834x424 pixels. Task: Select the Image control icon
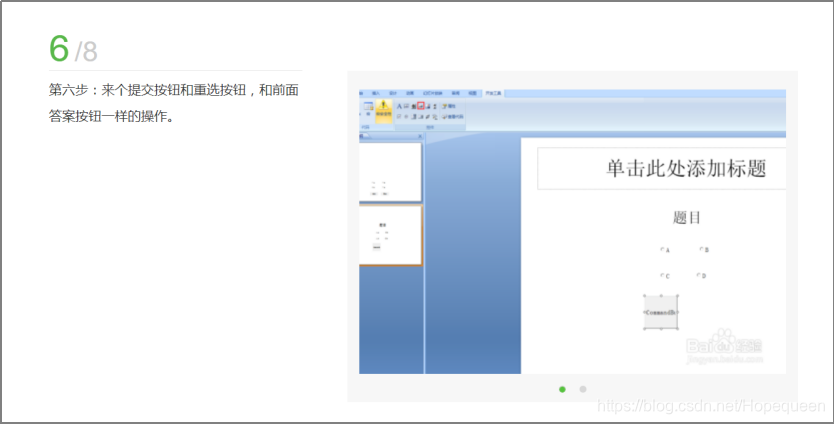tap(428, 106)
